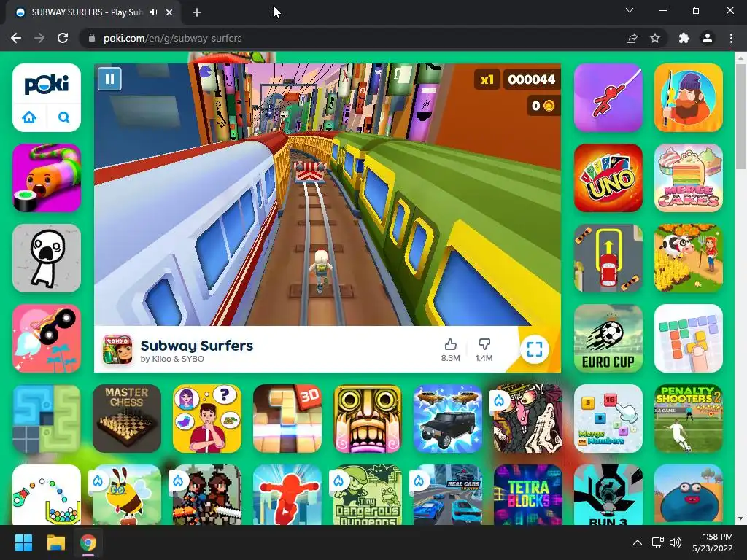Share this page from address bar
747x560 pixels.
tap(632, 38)
